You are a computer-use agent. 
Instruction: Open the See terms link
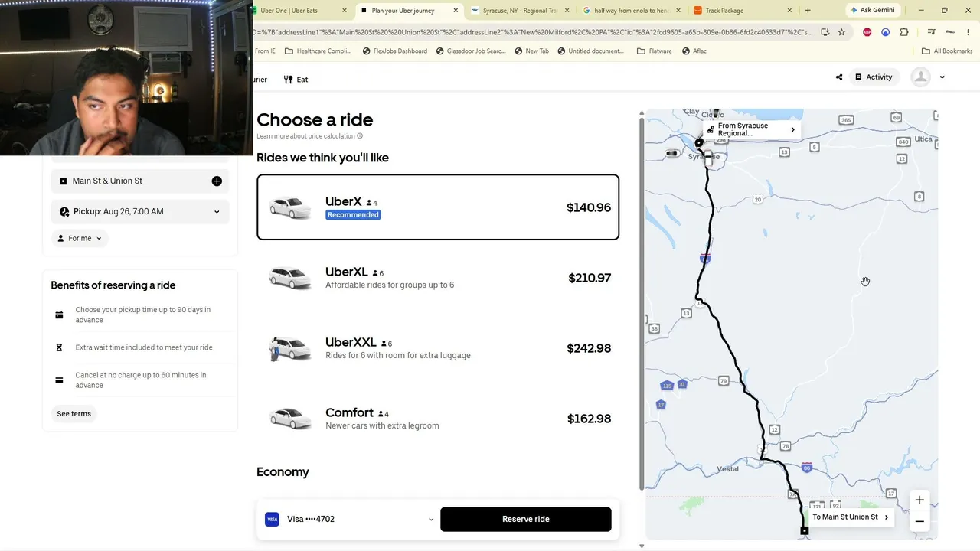click(x=74, y=414)
